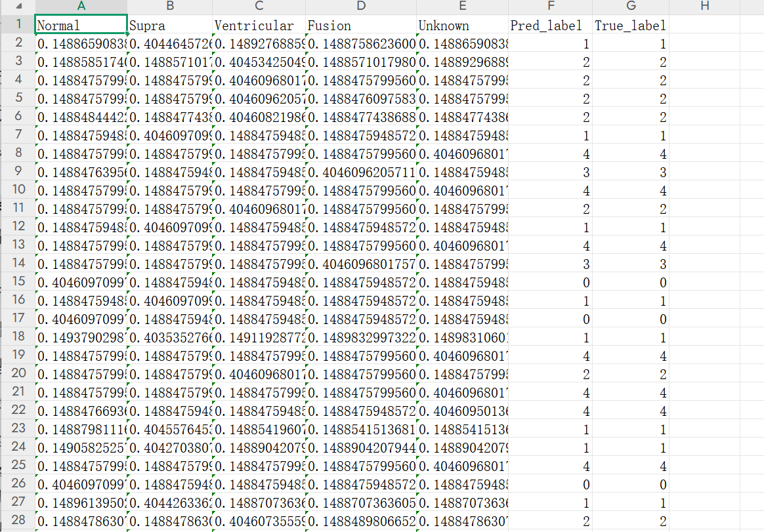Click Unknown value in row 22
Image resolution: width=764 pixels, height=532 pixels.
[462, 411]
